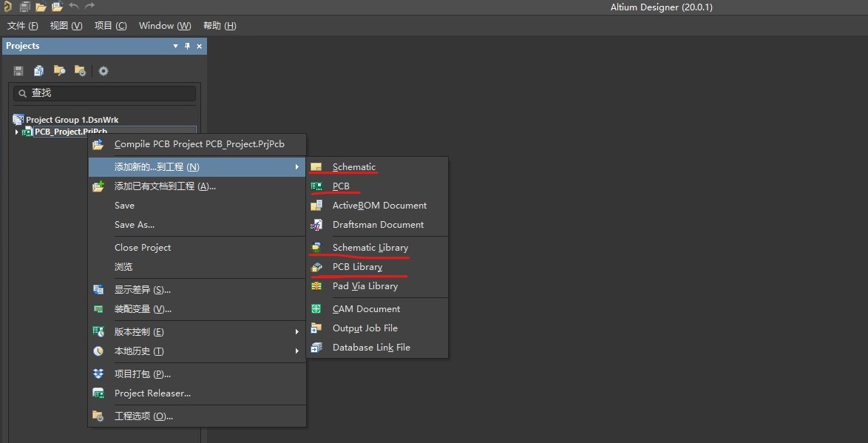The height and width of the screenshot is (443, 868).
Task: Click the Dropbox-style icon beside 项目打包
Action: pos(98,373)
